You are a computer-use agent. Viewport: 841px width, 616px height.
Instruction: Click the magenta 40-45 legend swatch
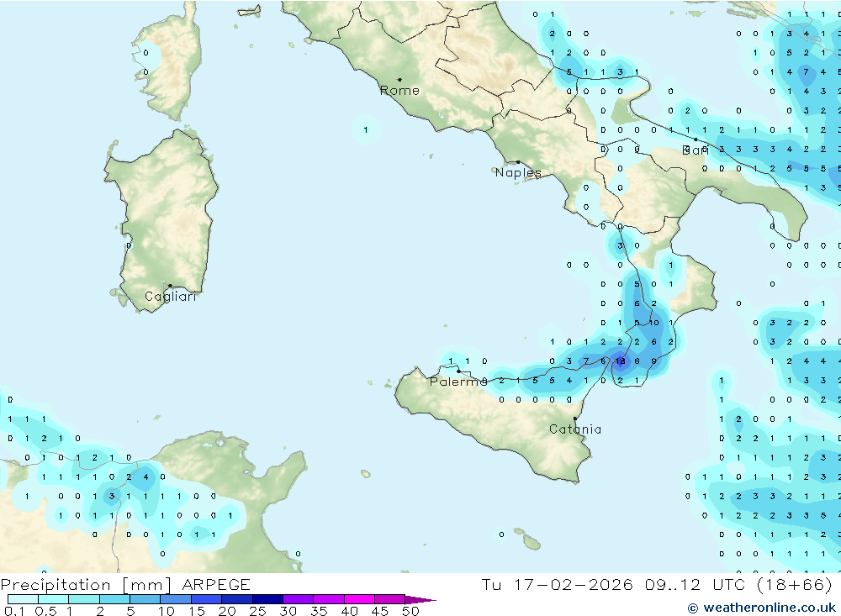click(x=359, y=599)
